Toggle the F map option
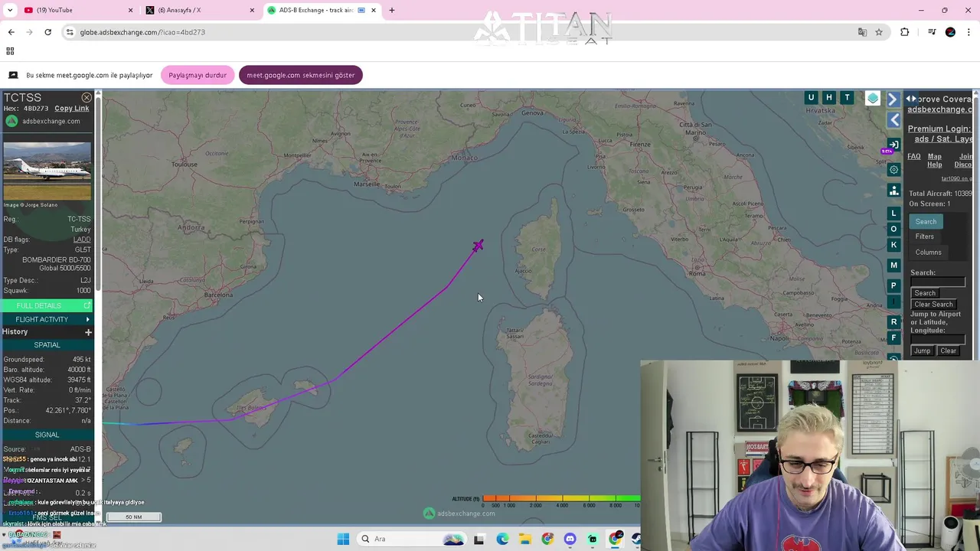 click(893, 337)
